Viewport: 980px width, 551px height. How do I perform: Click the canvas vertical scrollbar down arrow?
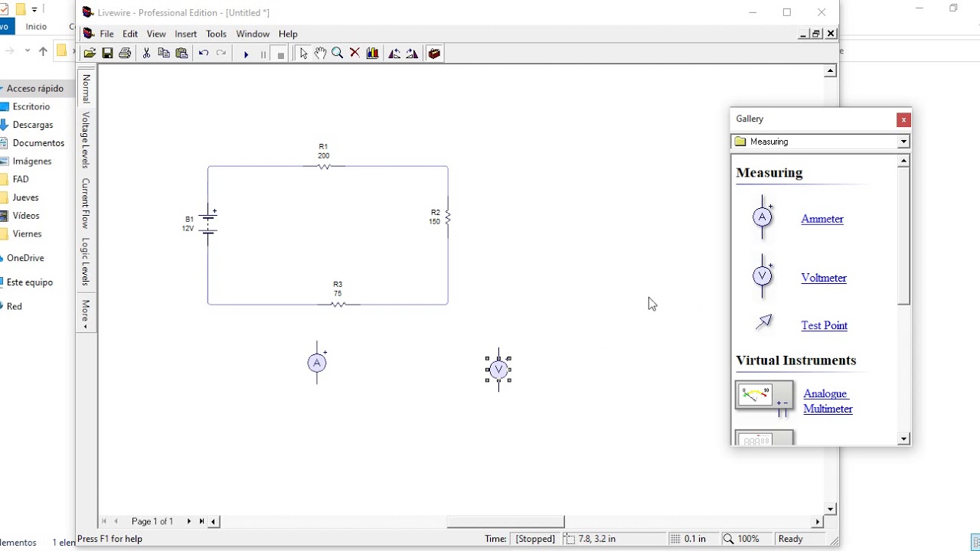pyautogui.click(x=830, y=509)
